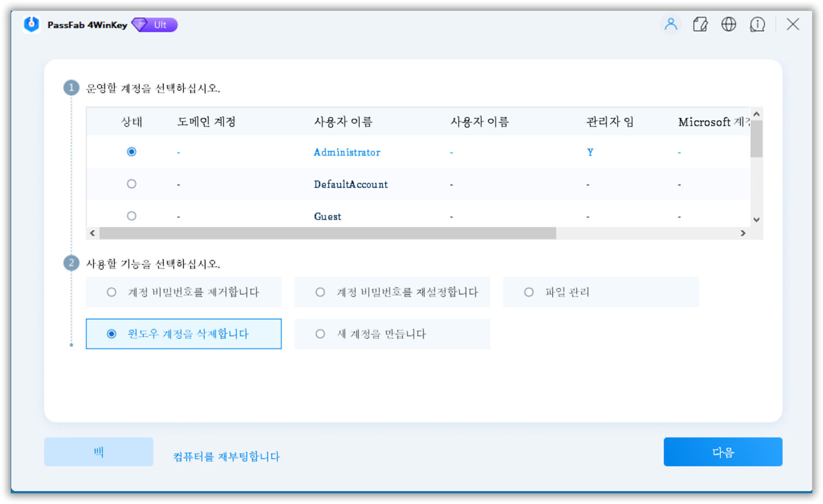The height and width of the screenshot is (504, 823).
Task: Click the step 2 circle indicator
Action: tap(71, 263)
